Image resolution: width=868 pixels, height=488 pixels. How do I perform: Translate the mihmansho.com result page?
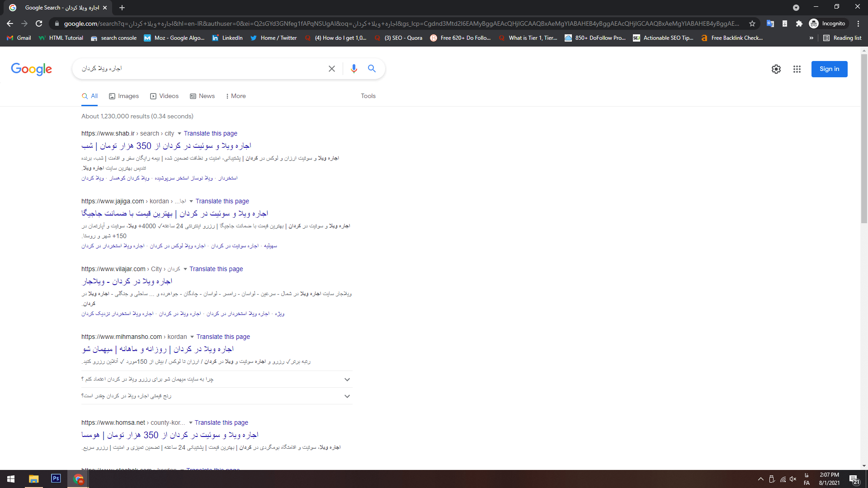click(223, 337)
